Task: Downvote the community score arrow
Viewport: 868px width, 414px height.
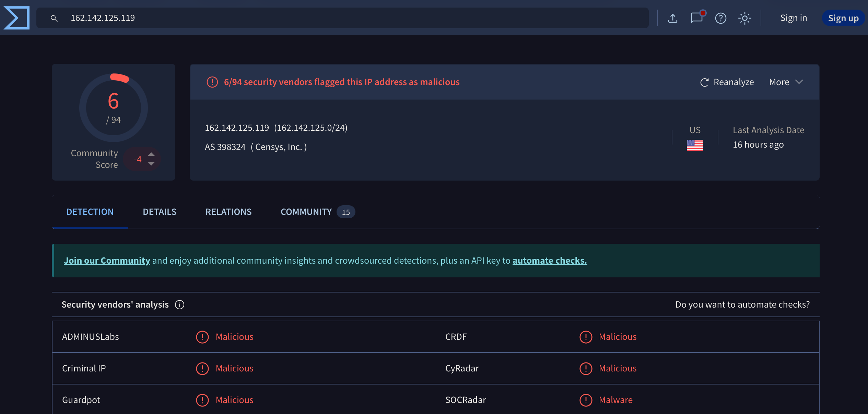Action: coord(151,164)
